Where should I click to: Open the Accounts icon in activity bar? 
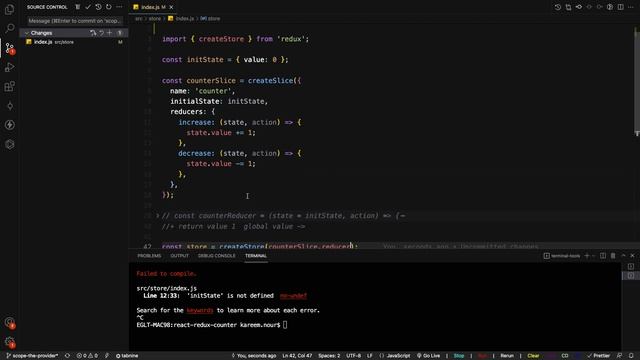tap(9, 322)
